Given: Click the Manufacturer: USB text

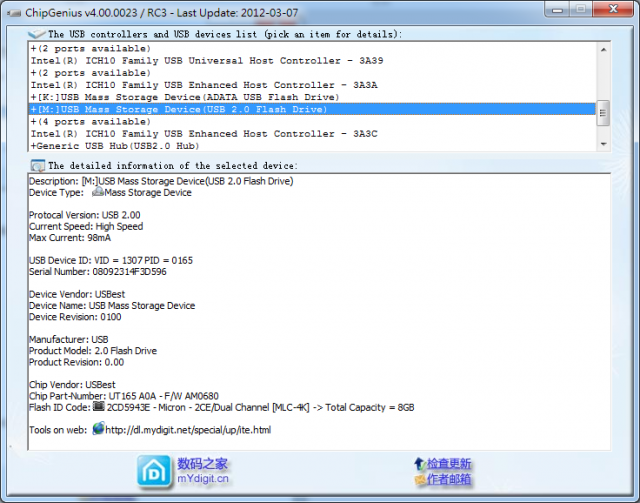Looking at the screenshot, I should click(x=69, y=339).
